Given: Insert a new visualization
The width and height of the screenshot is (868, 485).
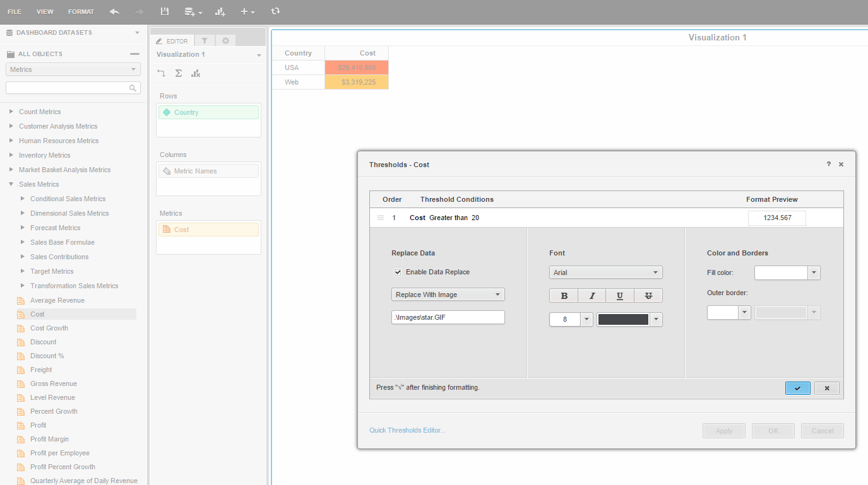Looking at the screenshot, I should point(219,11).
